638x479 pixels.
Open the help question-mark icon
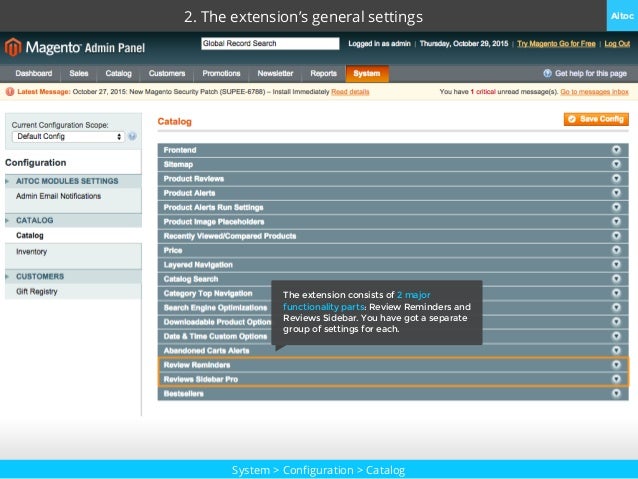click(547, 73)
